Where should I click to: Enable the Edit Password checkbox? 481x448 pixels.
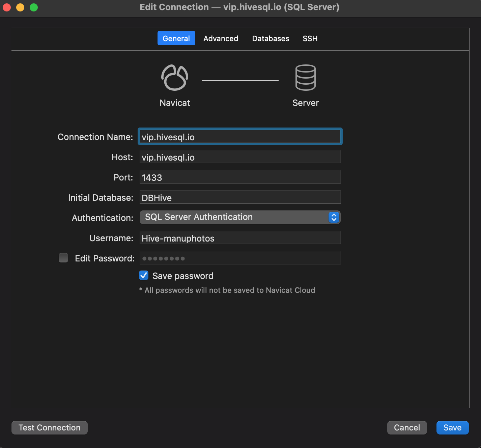(63, 258)
